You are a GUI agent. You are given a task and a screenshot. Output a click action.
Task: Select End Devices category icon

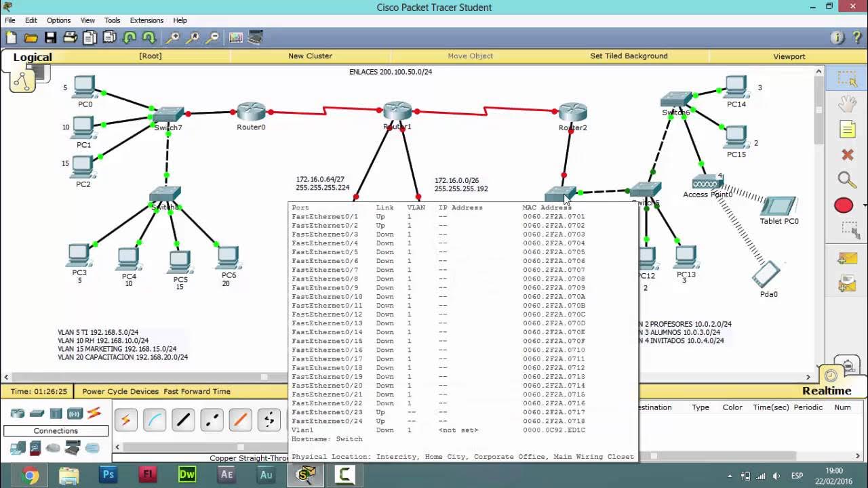pyautogui.click(x=18, y=448)
